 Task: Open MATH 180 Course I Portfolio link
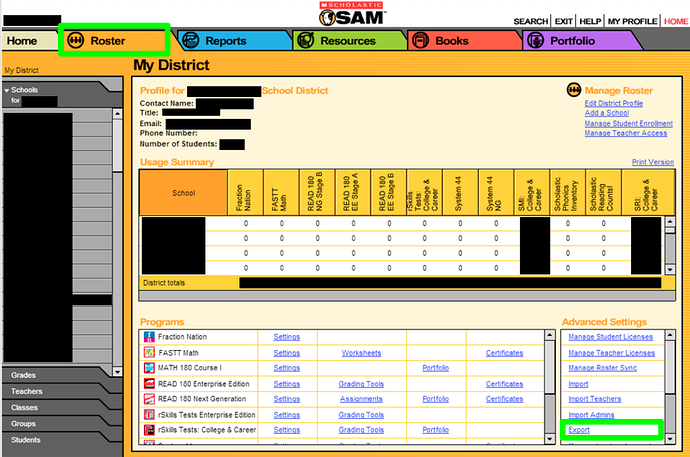pyautogui.click(x=435, y=368)
